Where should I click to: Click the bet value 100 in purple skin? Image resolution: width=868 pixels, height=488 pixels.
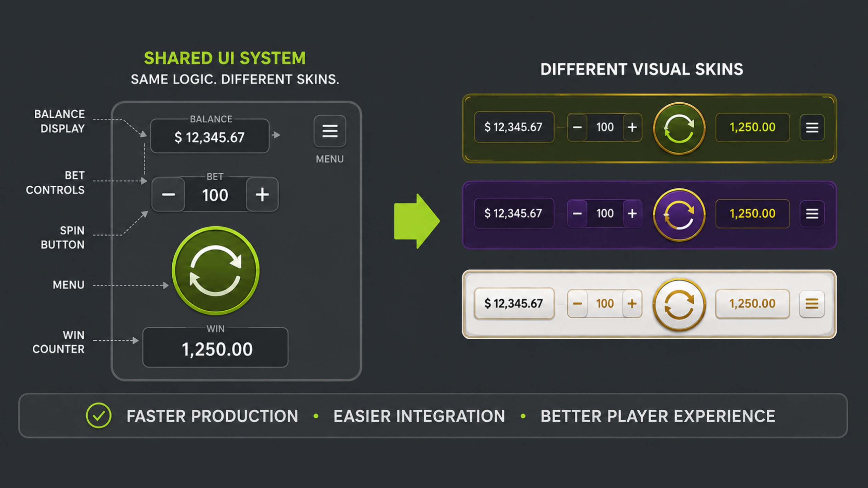coord(605,214)
